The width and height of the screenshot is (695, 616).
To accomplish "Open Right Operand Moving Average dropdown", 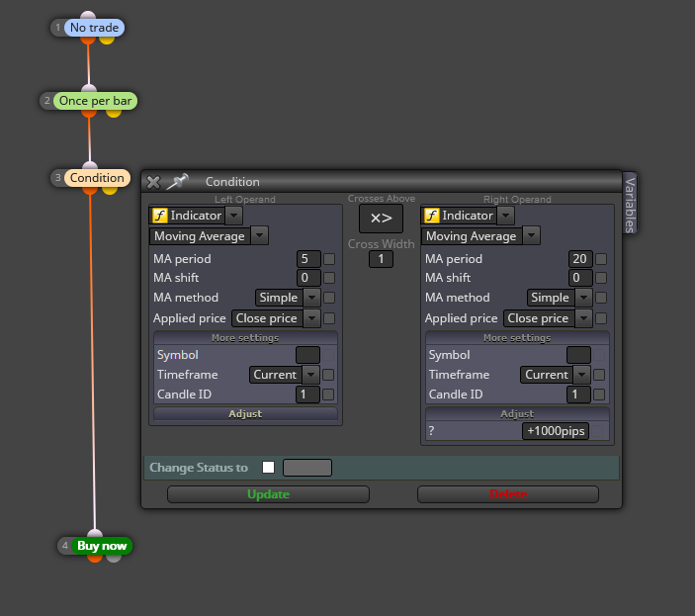I will pyautogui.click(x=531, y=235).
